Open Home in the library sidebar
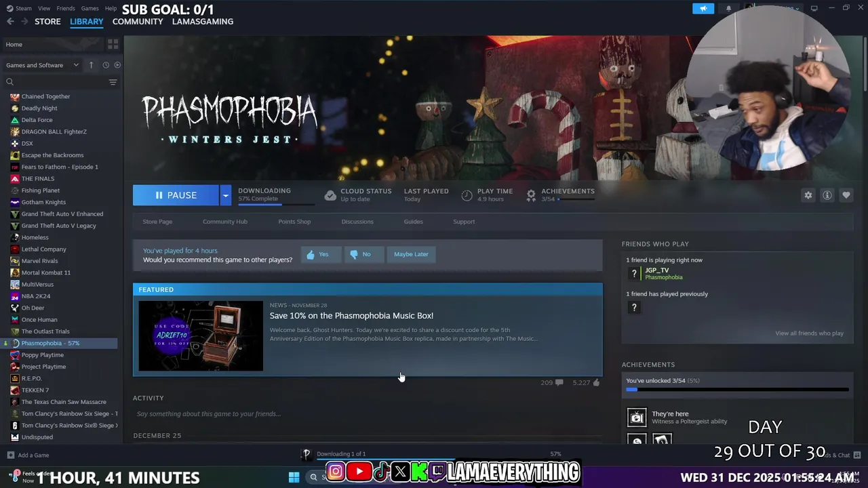868x488 pixels. tap(52, 44)
